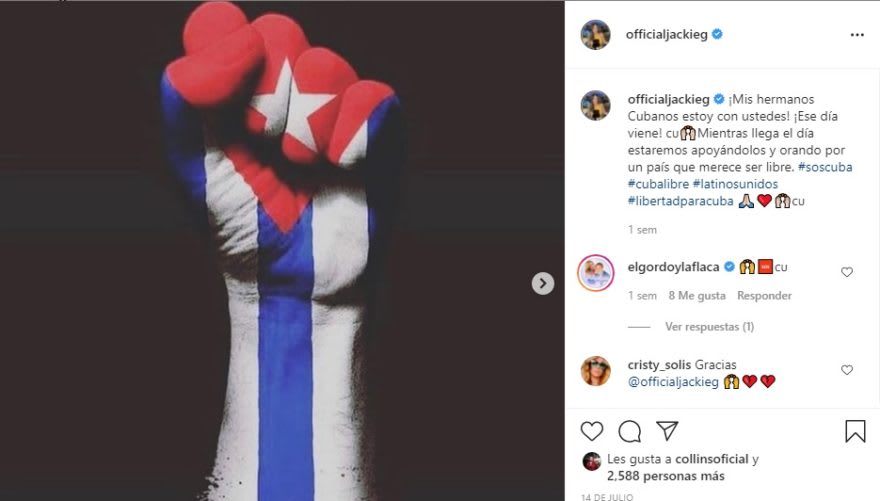Viewport: 880px width, 501px height.
Task: Open the #latinosunidos hashtag
Action: coord(735,184)
